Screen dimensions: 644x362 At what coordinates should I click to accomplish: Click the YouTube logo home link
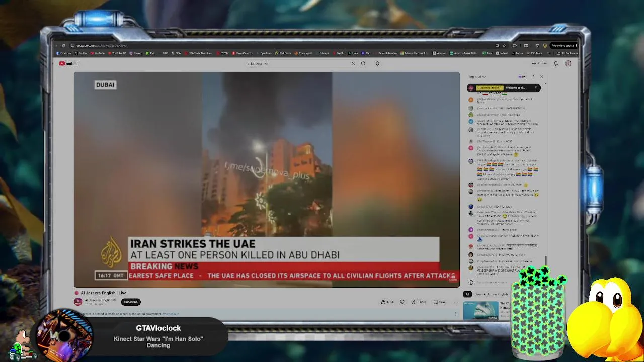coord(68,63)
